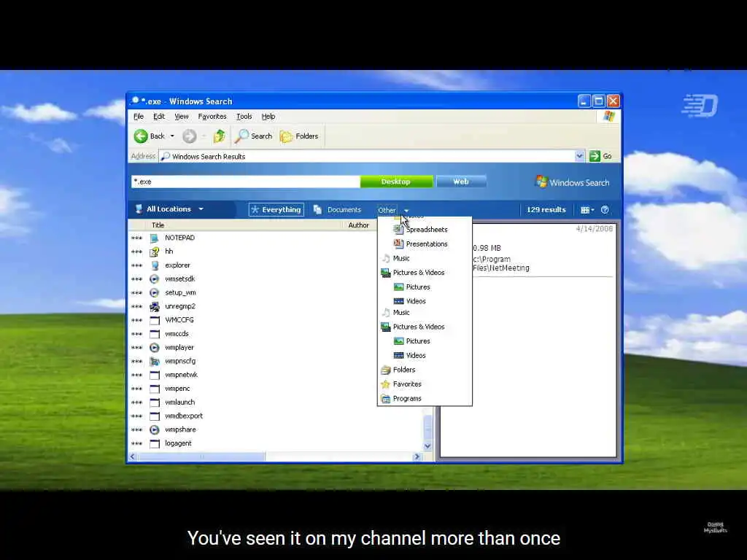This screenshot has height=560, width=747.
Task: Open the Edit menu
Action: click(x=158, y=116)
